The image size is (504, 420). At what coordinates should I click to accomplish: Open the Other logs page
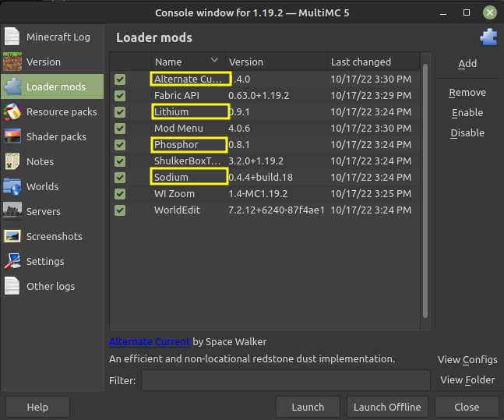52,286
